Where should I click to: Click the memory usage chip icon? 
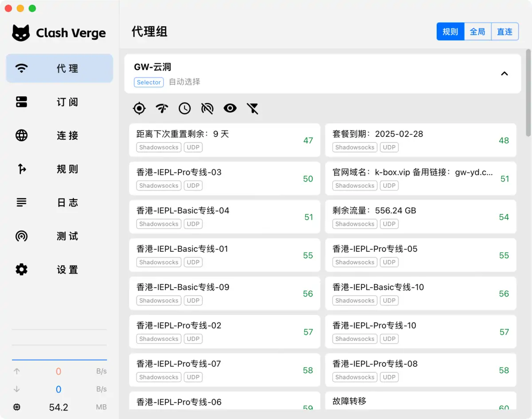pyautogui.click(x=17, y=407)
